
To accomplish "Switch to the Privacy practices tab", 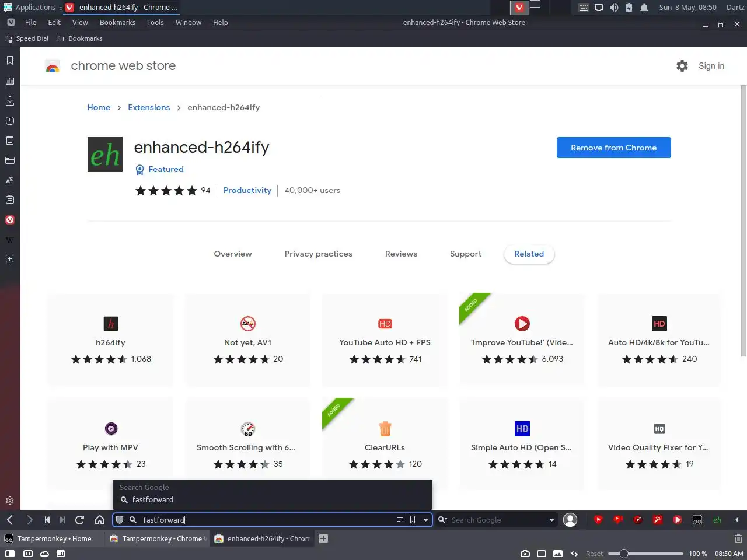I will (x=319, y=254).
